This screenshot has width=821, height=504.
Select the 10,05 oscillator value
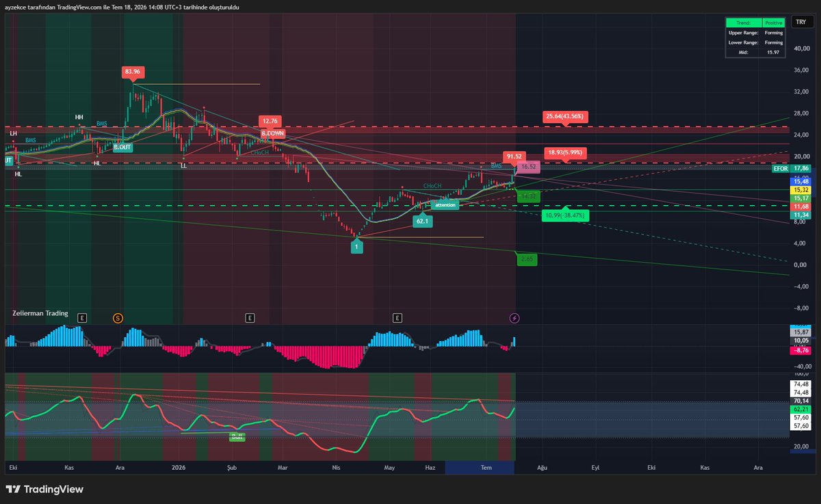(x=801, y=341)
